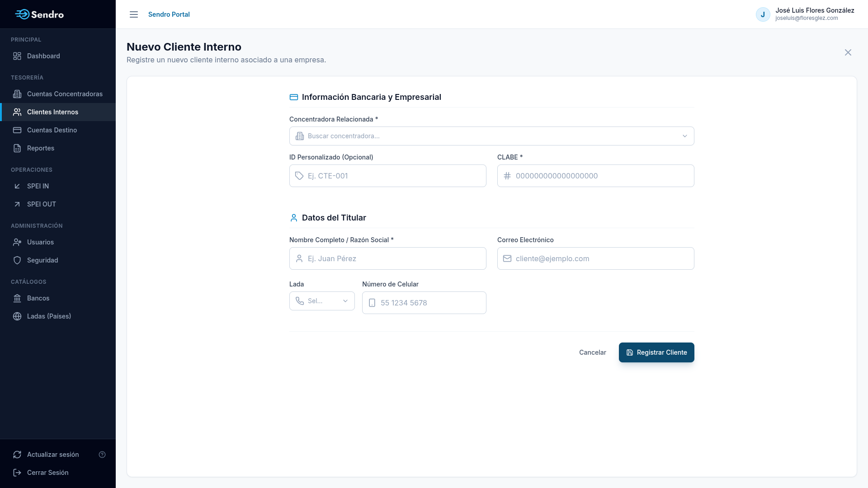This screenshot has width=868, height=488.
Task: Focus the Número de Celular field
Action: 424,303
